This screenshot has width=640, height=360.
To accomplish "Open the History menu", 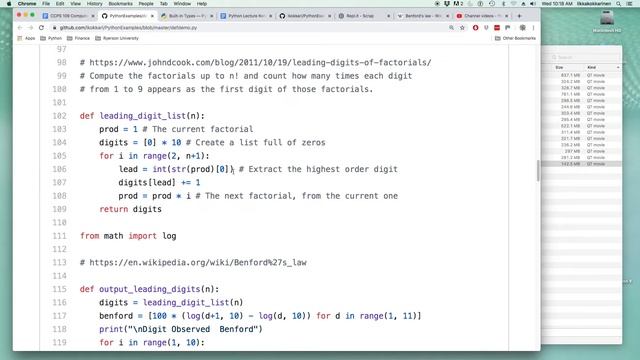I will (x=94, y=4).
